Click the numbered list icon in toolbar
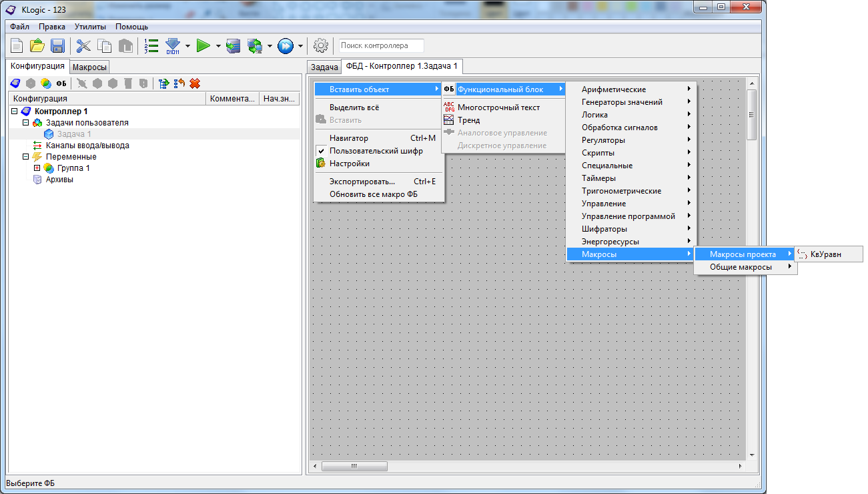Viewport: 868px width, 494px height. pos(151,46)
